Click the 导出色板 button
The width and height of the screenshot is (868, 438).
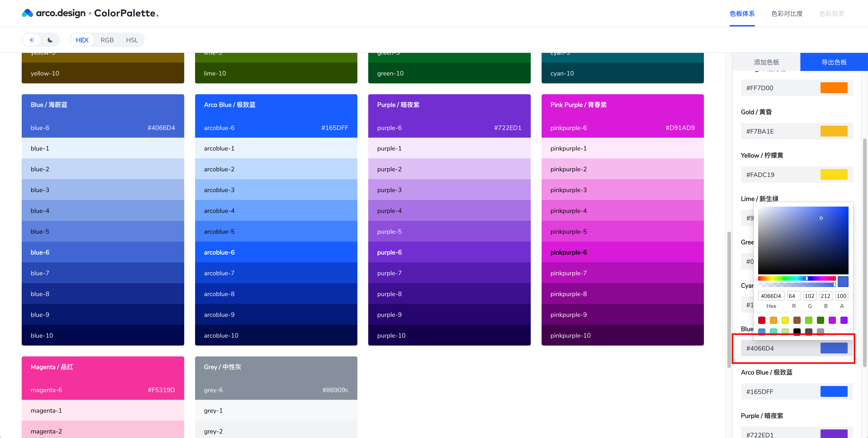point(834,62)
